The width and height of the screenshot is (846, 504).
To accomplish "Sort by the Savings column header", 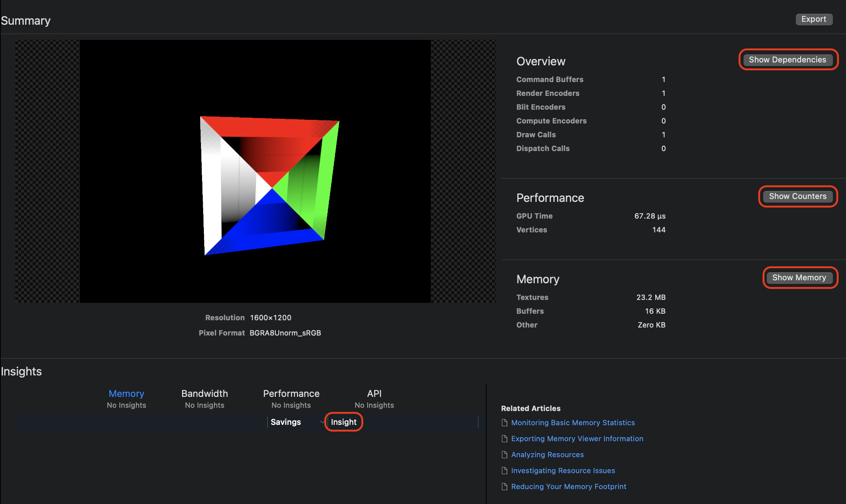I will point(286,422).
